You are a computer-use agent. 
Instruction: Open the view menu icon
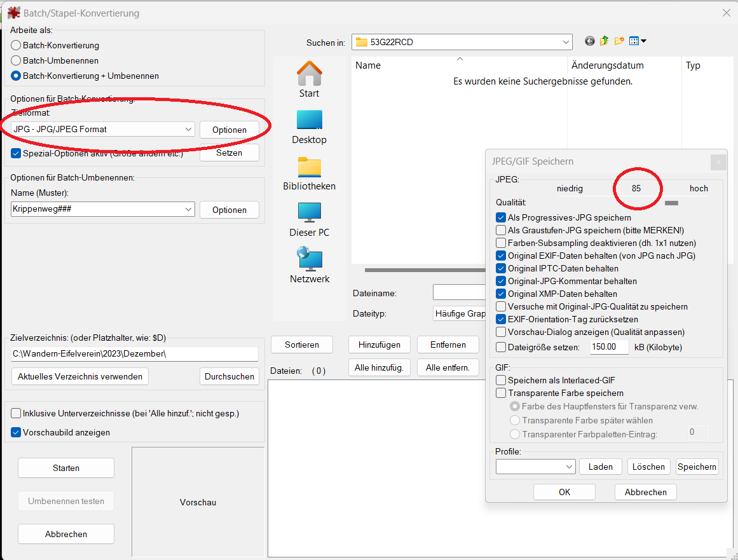(637, 41)
